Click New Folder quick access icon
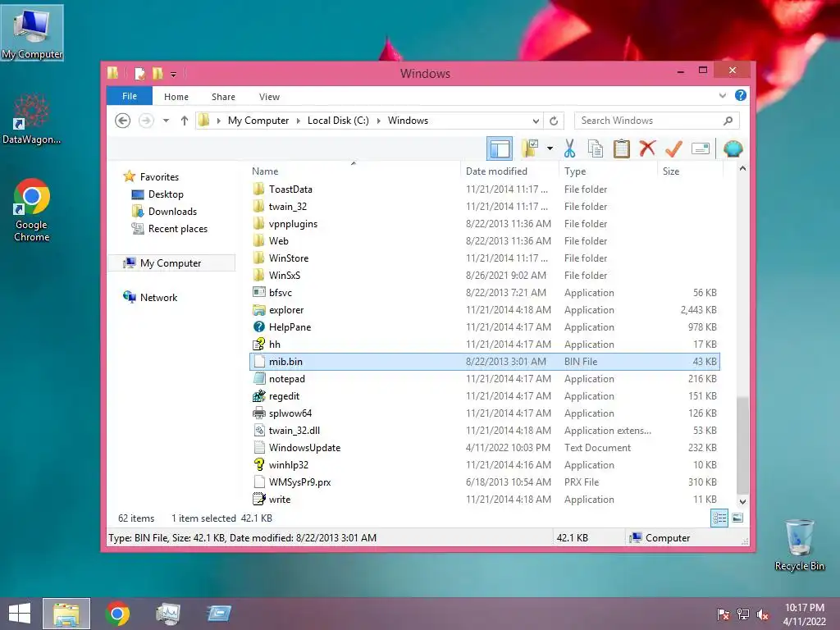Image resolution: width=840 pixels, height=630 pixels. point(157,73)
